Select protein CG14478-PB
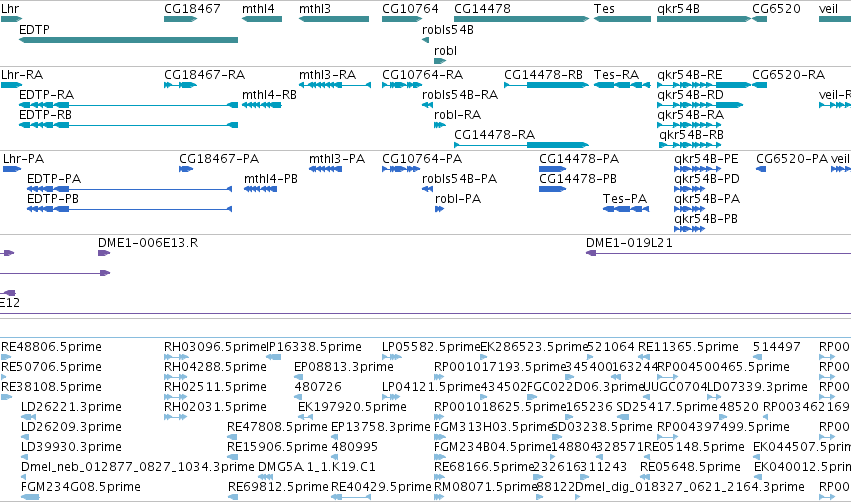 click(x=577, y=179)
